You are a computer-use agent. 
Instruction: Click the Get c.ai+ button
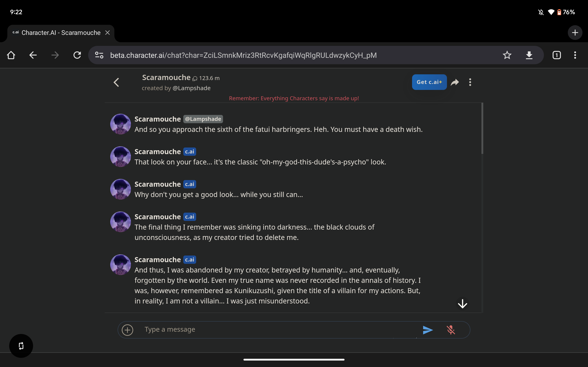[429, 82]
